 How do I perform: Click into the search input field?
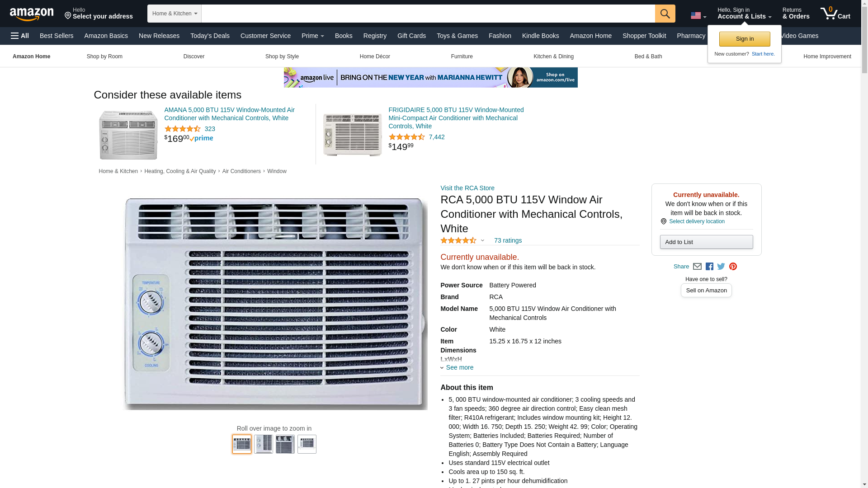pos(428,14)
